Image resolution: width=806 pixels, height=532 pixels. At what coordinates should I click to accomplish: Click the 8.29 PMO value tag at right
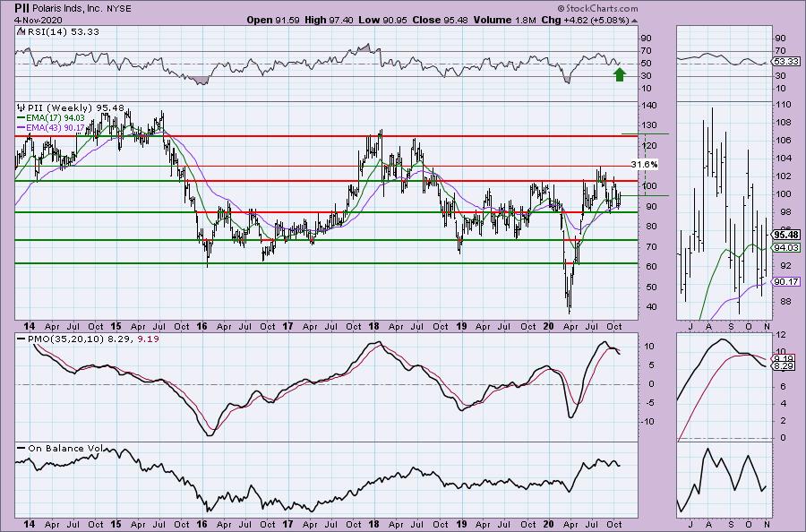[784, 366]
